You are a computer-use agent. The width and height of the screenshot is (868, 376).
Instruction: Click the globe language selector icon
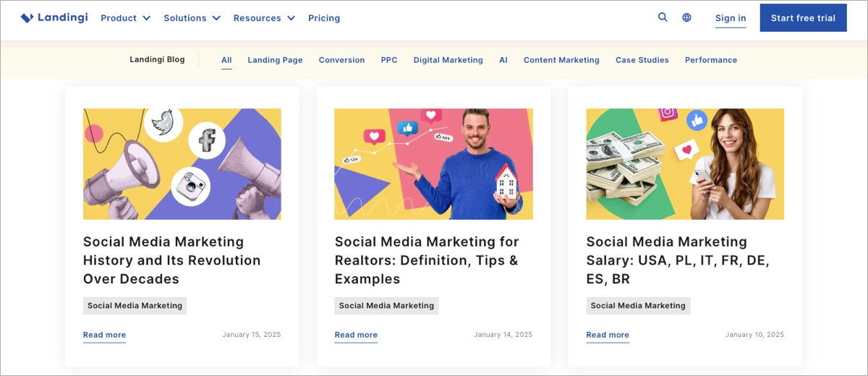[686, 17]
